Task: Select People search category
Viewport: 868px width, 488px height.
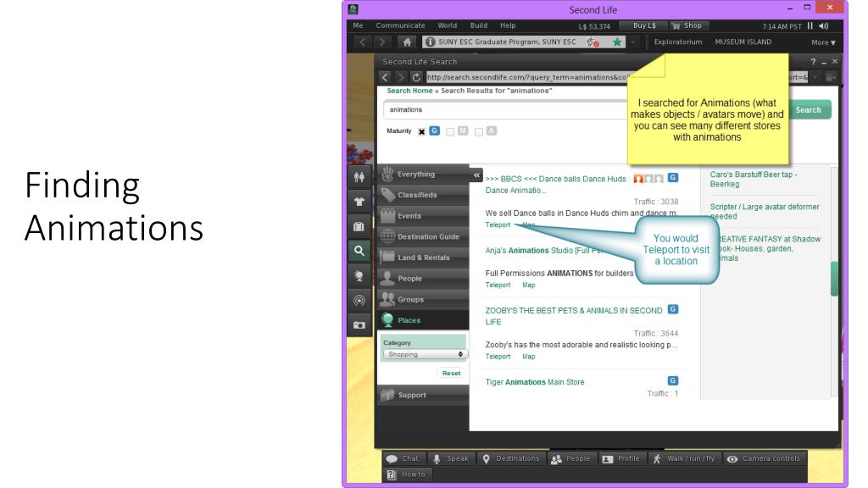Action: click(423, 279)
